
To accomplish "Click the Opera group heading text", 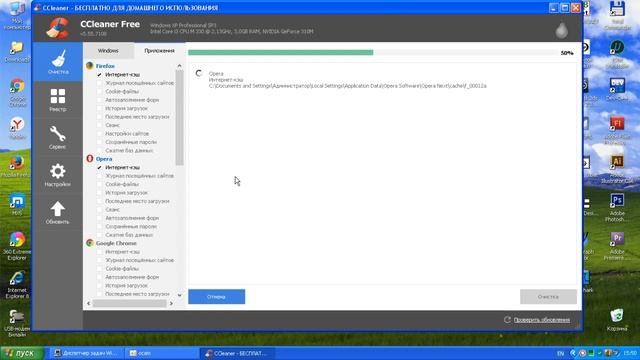I will pyautogui.click(x=104, y=159).
